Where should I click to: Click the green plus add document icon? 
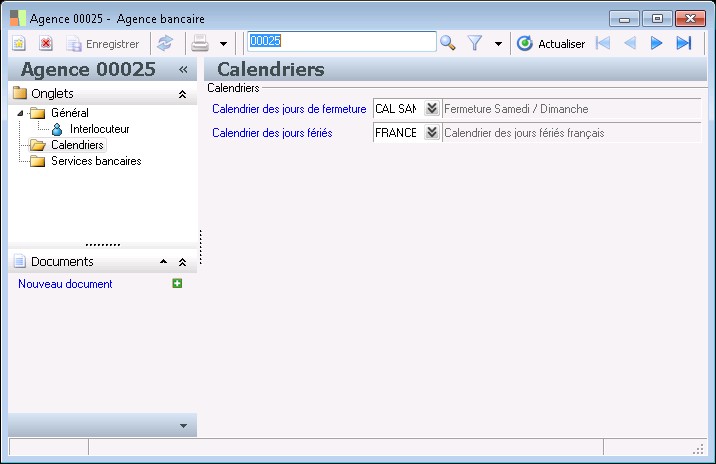click(x=177, y=283)
